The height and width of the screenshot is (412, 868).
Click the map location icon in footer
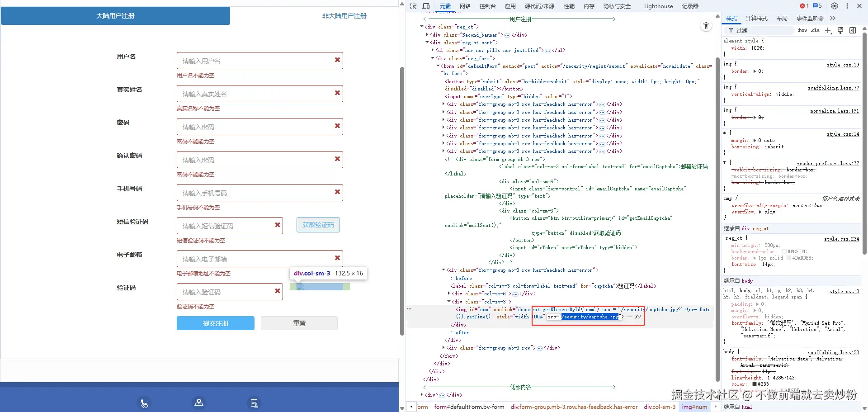198,403
